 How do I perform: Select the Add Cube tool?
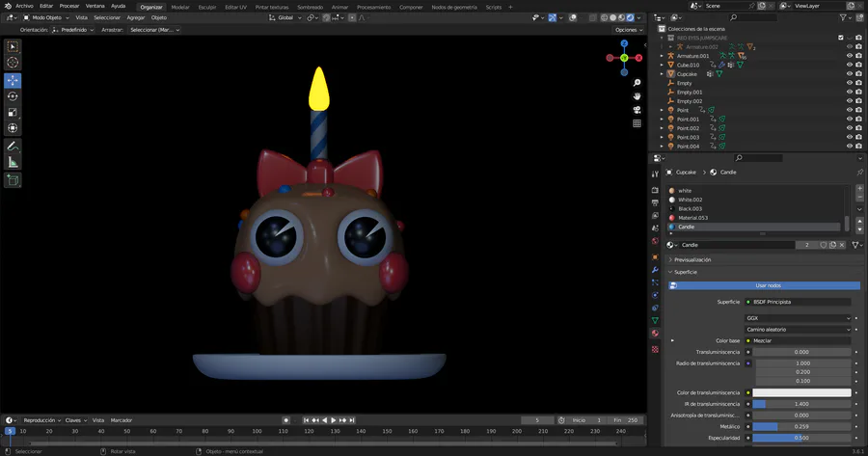click(x=13, y=180)
